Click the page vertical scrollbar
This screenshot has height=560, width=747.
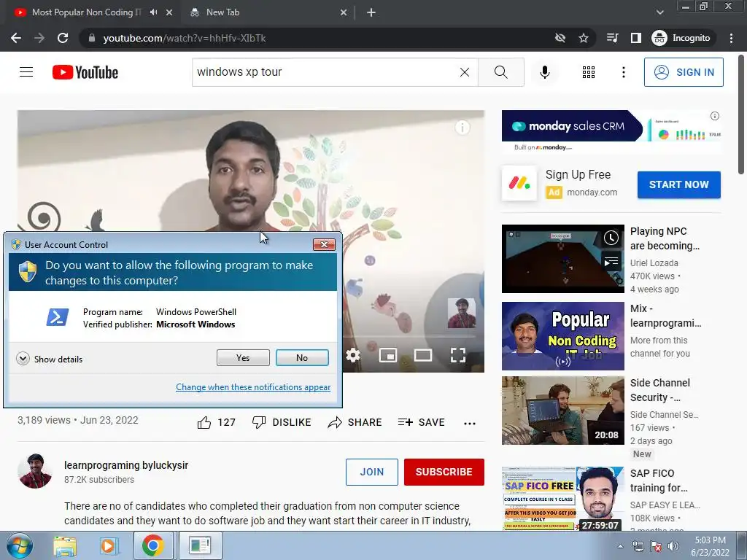(741, 114)
